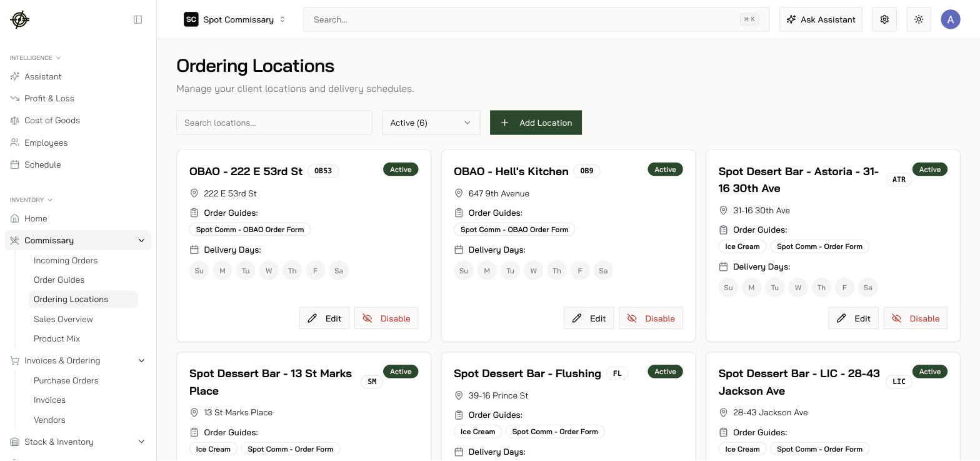Toggle Su delivery day for OBAO 222 E 53rd St
This screenshot has width=980, height=461.
click(199, 271)
